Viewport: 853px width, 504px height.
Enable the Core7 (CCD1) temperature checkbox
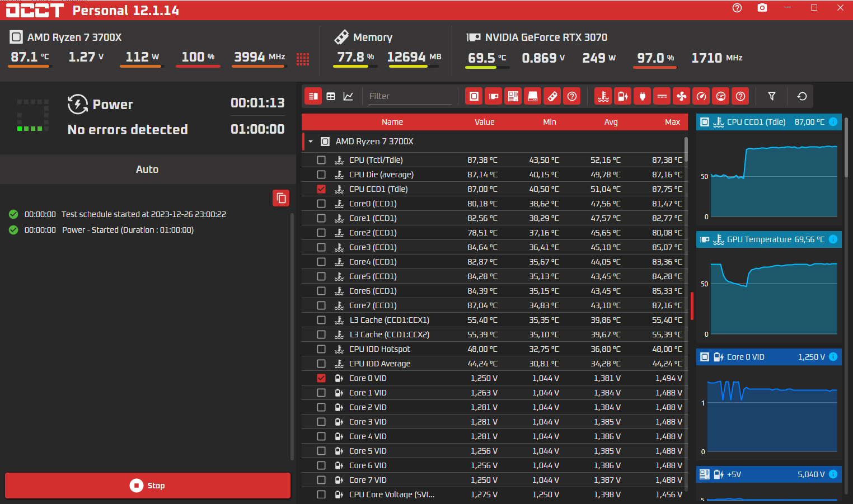click(x=321, y=305)
